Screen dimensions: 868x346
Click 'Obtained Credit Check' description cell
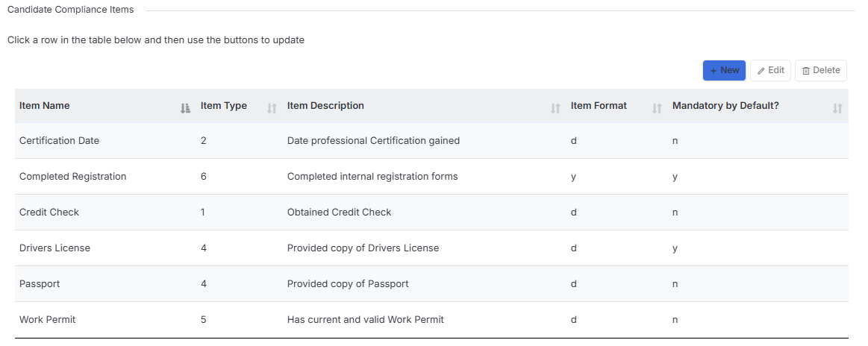click(339, 213)
